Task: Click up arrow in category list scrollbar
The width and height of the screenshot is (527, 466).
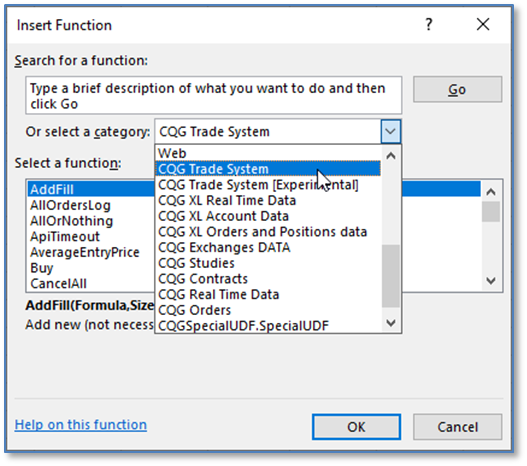Action: coord(391,156)
